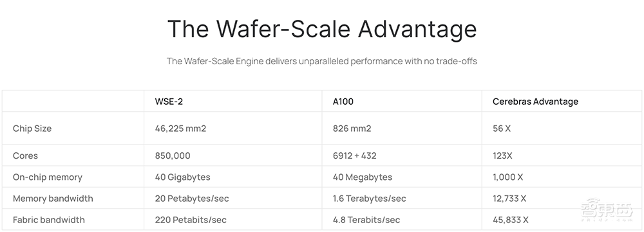The image size is (644, 232).
Task: Click the 46,225 mm2 cell
Action: click(180, 129)
